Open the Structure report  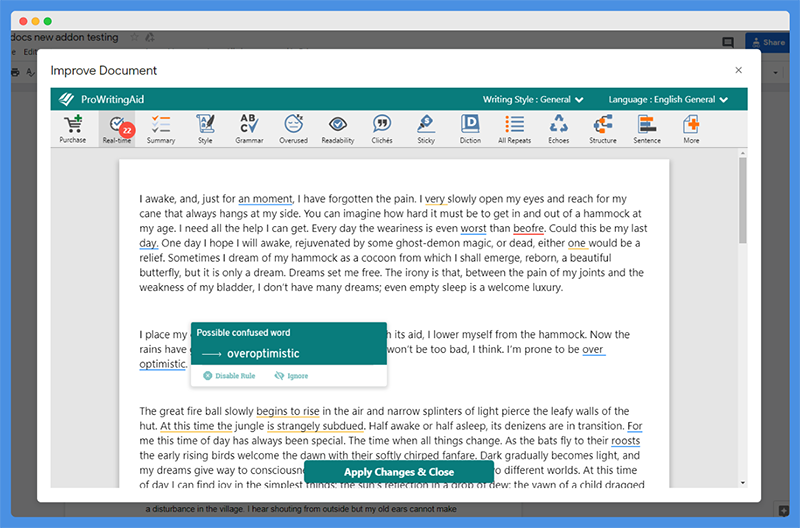(x=603, y=129)
